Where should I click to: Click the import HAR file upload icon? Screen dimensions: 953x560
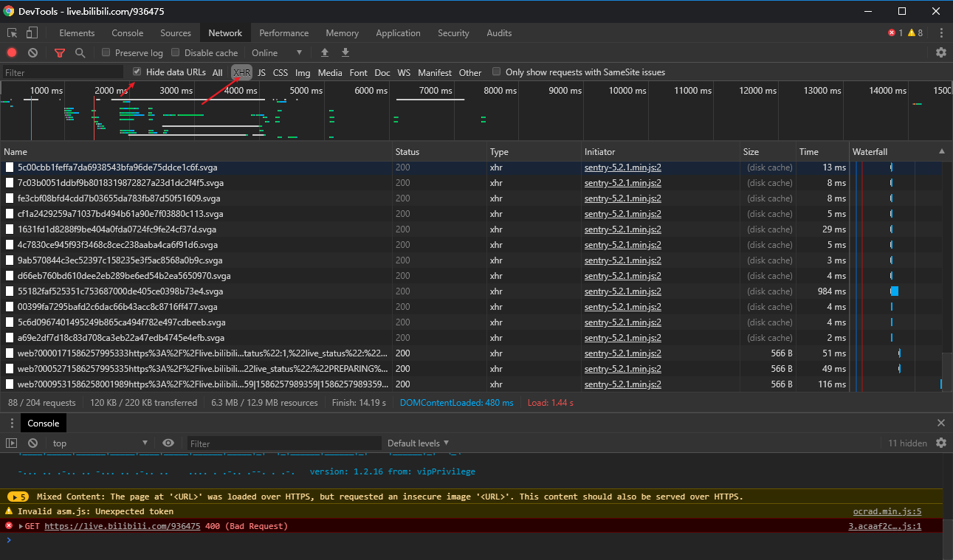click(x=324, y=53)
